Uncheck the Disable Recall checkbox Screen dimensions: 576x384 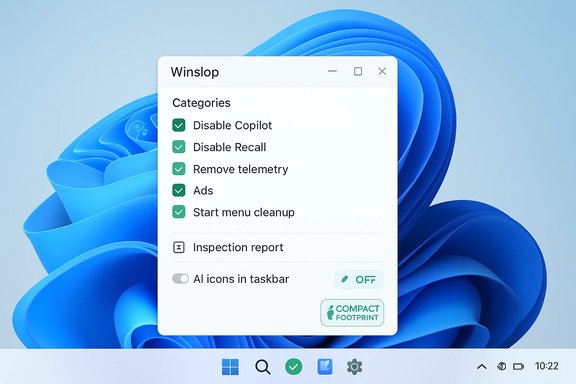click(179, 147)
